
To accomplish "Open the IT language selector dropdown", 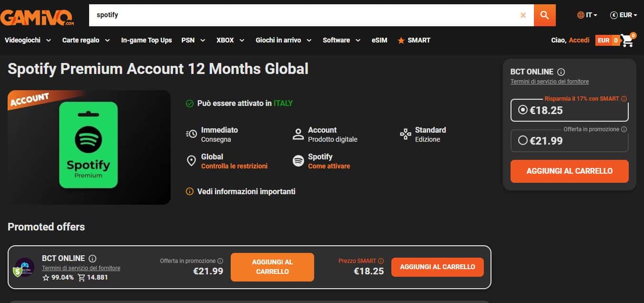I will coord(587,15).
